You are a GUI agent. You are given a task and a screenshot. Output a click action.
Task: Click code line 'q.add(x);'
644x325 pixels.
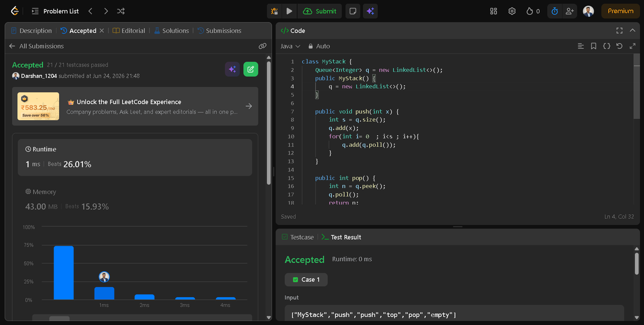click(x=343, y=128)
